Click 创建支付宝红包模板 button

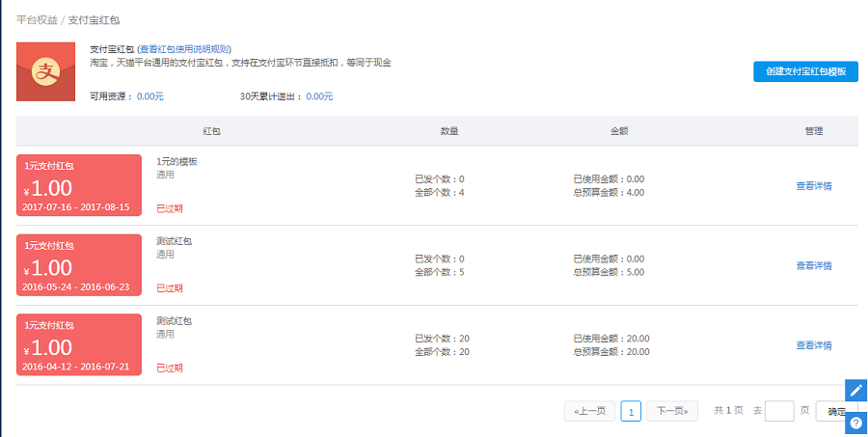(x=805, y=71)
